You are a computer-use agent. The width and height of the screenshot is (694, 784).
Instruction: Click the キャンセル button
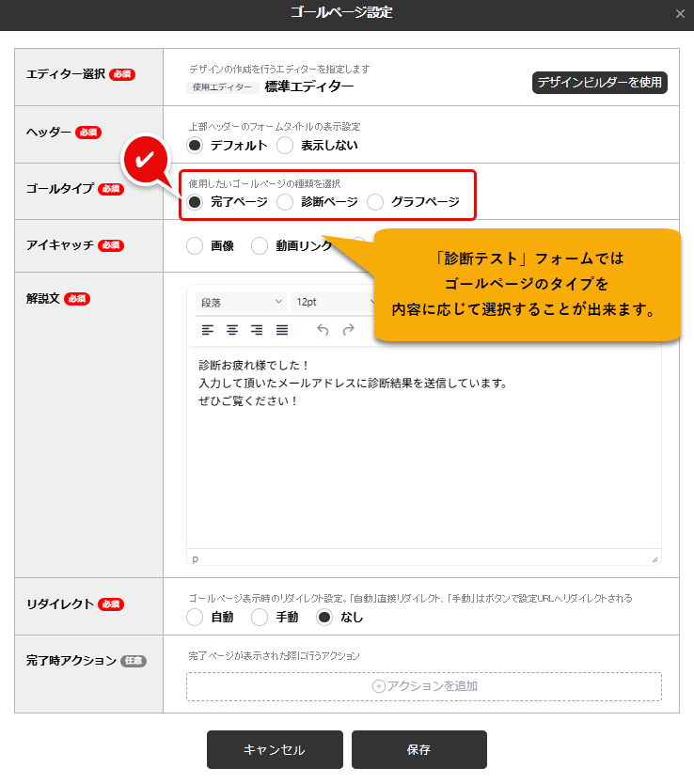click(x=274, y=750)
